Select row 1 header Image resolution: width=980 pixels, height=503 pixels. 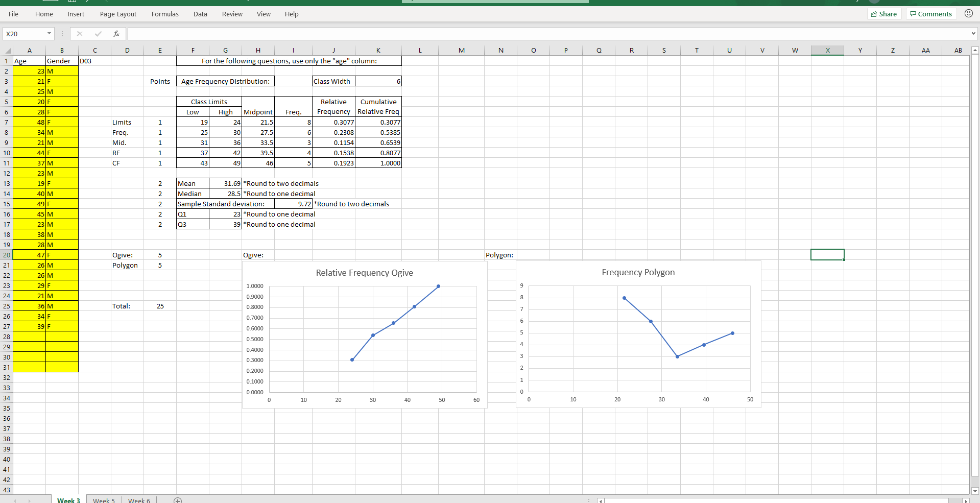(x=7, y=61)
